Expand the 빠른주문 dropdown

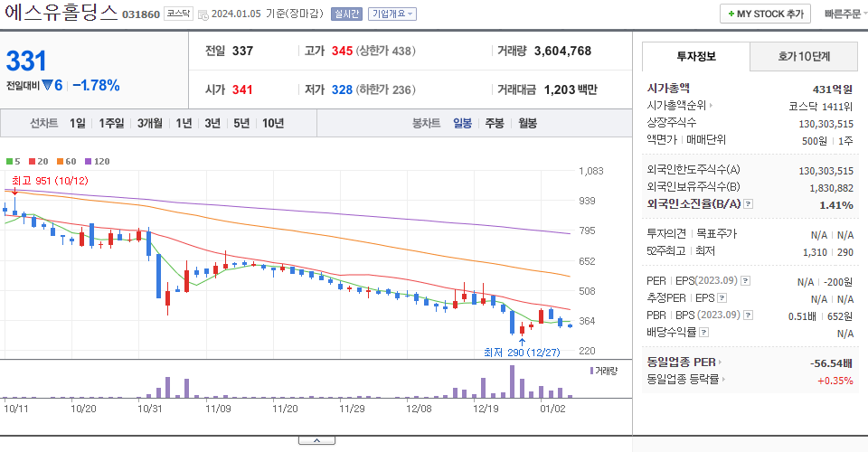[844, 14]
